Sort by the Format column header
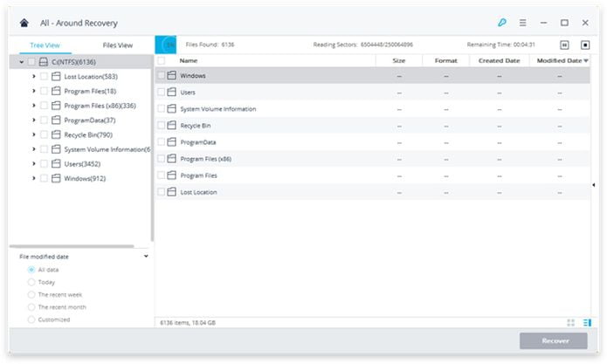The image size is (607, 364). [446, 60]
